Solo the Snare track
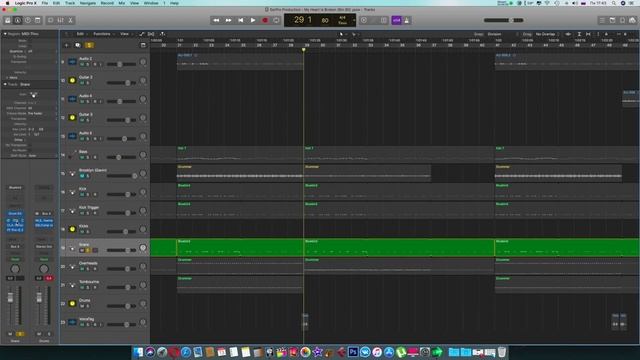 [x=87, y=250]
